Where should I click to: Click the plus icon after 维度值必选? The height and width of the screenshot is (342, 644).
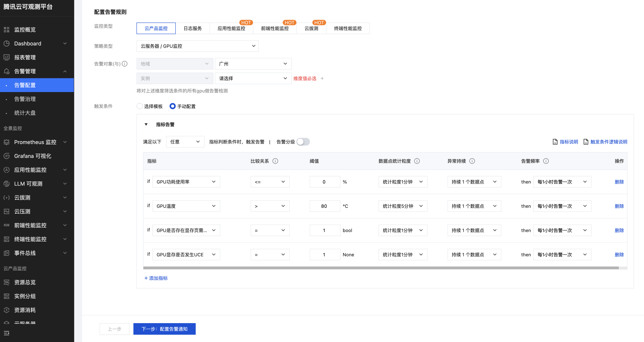[x=322, y=78]
